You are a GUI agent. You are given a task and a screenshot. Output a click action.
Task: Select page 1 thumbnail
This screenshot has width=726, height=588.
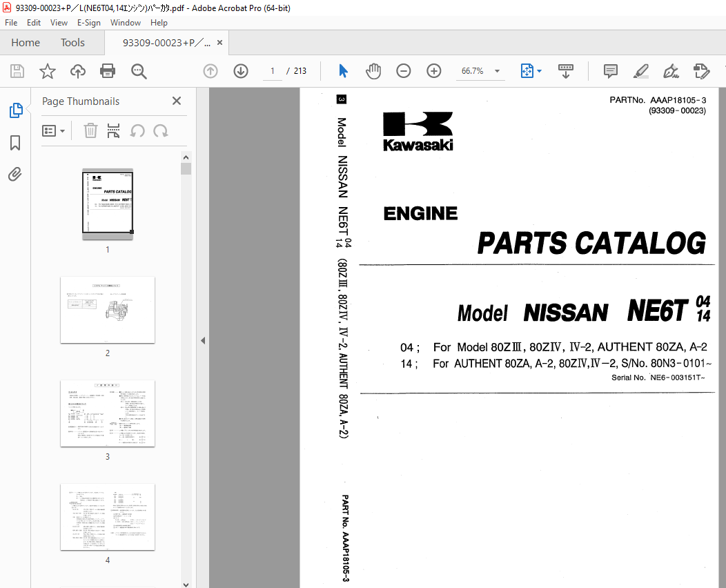coord(108,204)
